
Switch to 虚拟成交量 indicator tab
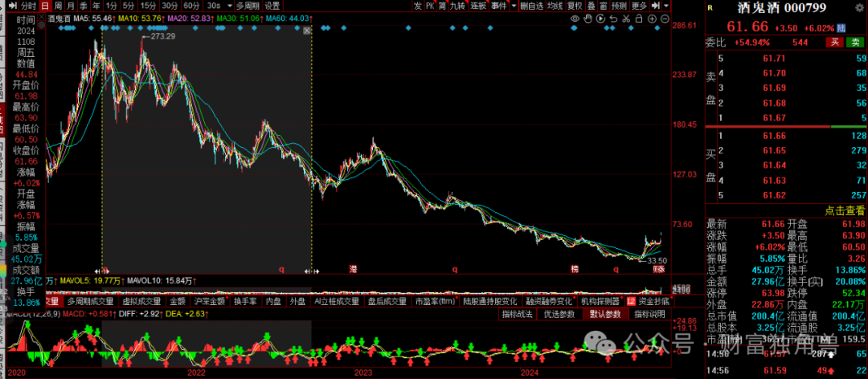(141, 302)
